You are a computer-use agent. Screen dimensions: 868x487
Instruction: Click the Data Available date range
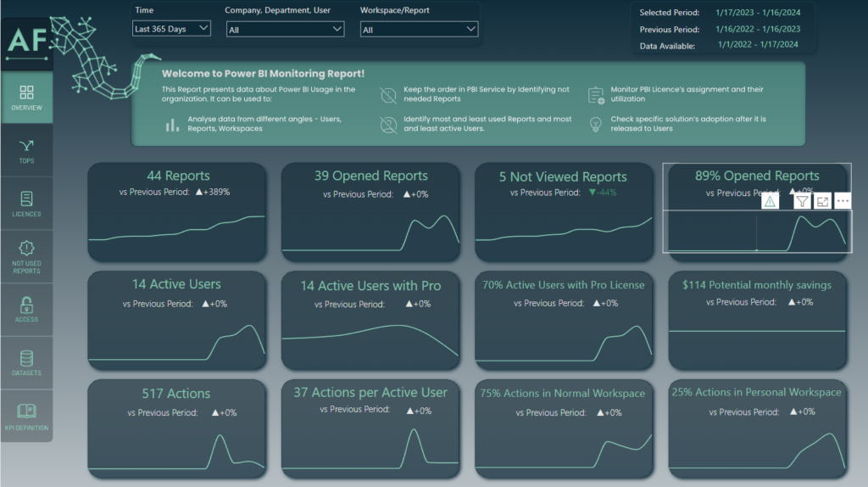(x=758, y=44)
